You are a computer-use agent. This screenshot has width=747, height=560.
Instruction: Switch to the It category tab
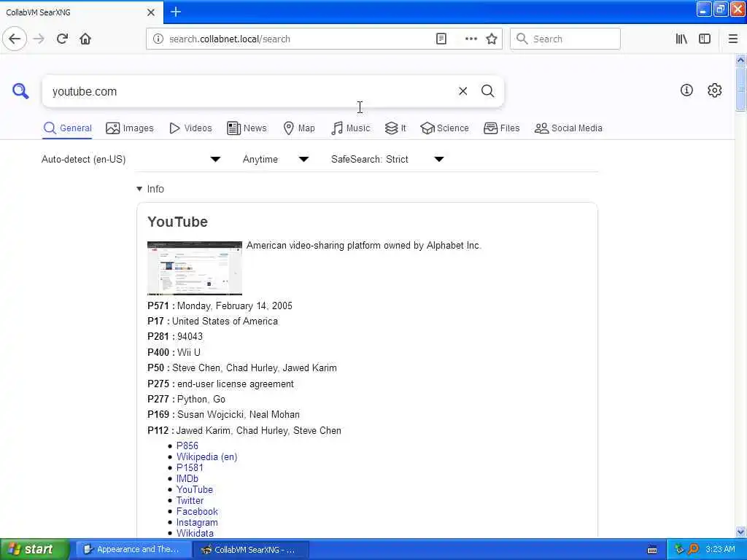[395, 128]
